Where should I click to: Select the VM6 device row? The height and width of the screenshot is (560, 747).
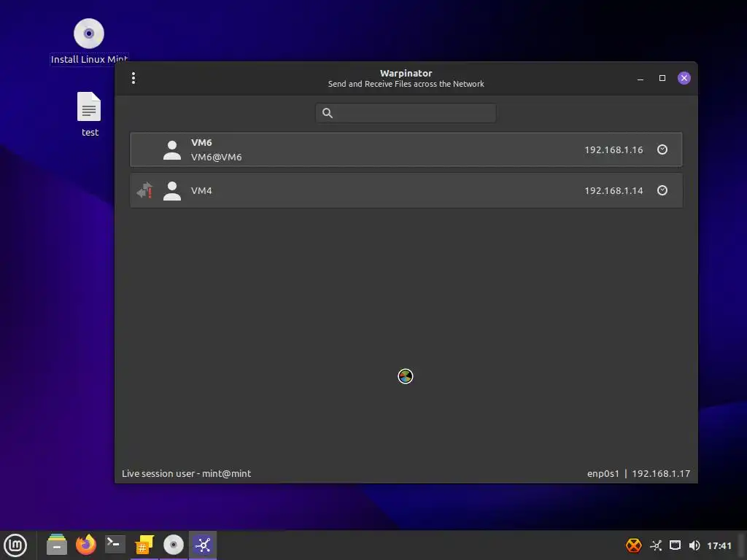click(406, 149)
